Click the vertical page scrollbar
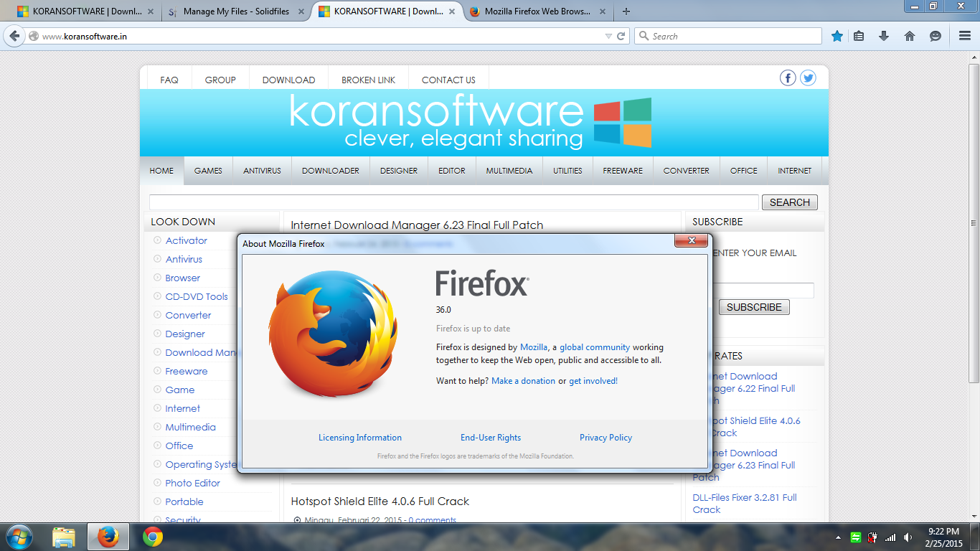This screenshot has height=551, width=980. [x=974, y=222]
